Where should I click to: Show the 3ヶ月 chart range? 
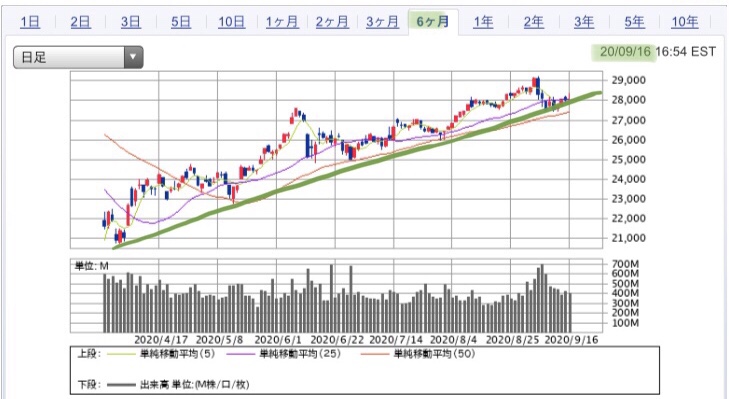(382, 21)
